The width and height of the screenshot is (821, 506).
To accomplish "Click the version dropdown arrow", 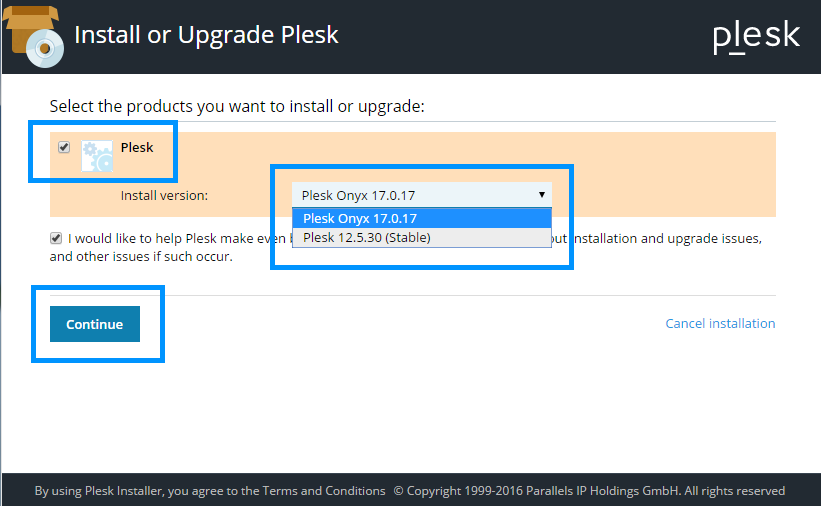I will click(541, 195).
